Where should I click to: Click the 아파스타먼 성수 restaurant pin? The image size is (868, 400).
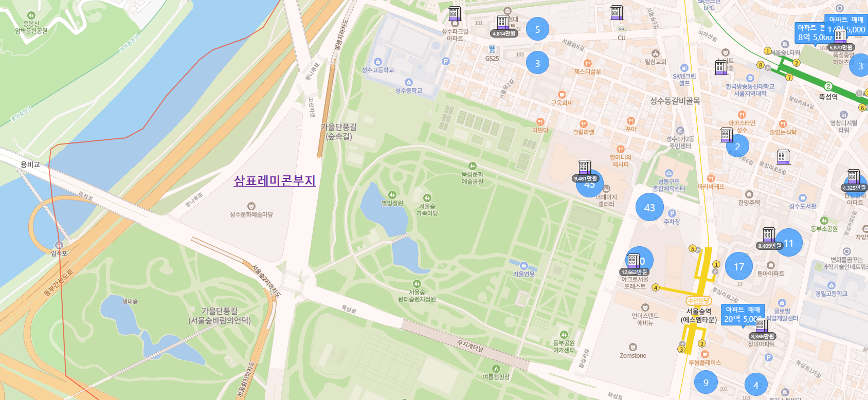click(x=742, y=115)
